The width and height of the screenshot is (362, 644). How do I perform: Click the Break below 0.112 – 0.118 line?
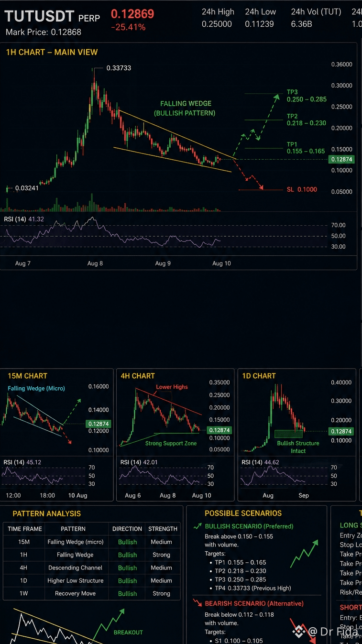240,614
